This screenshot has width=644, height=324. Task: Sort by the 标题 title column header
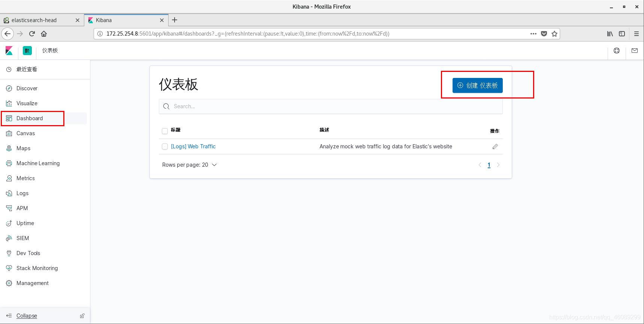pyautogui.click(x=176, y=130)
